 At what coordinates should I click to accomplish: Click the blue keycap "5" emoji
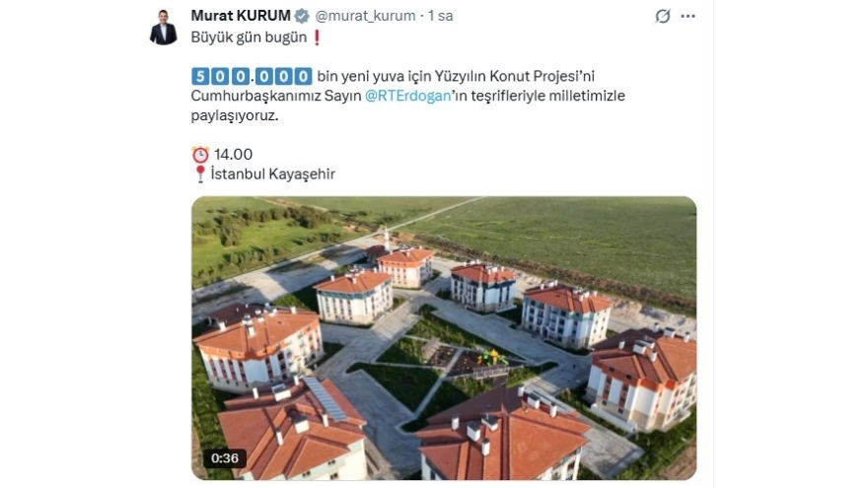(200, 76)
